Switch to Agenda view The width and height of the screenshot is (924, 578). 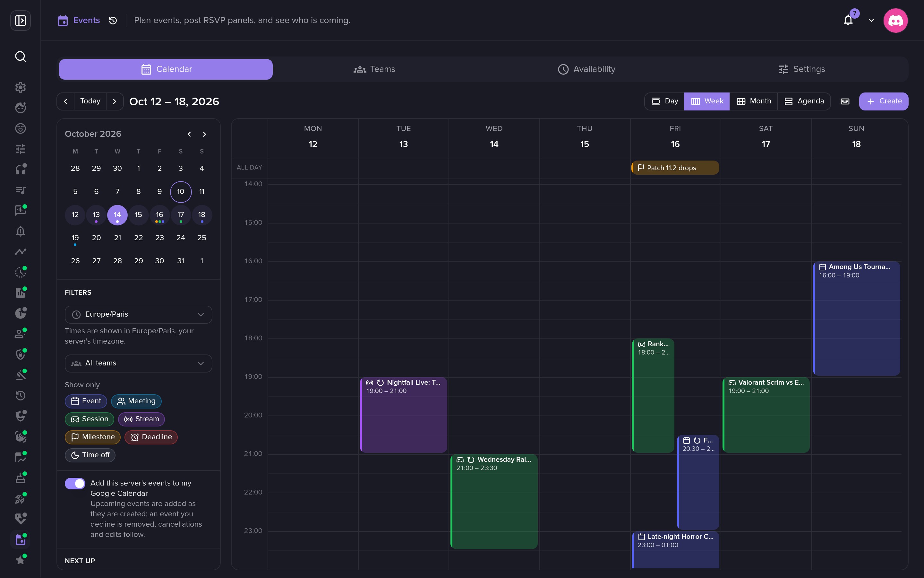tap(804, 101)
